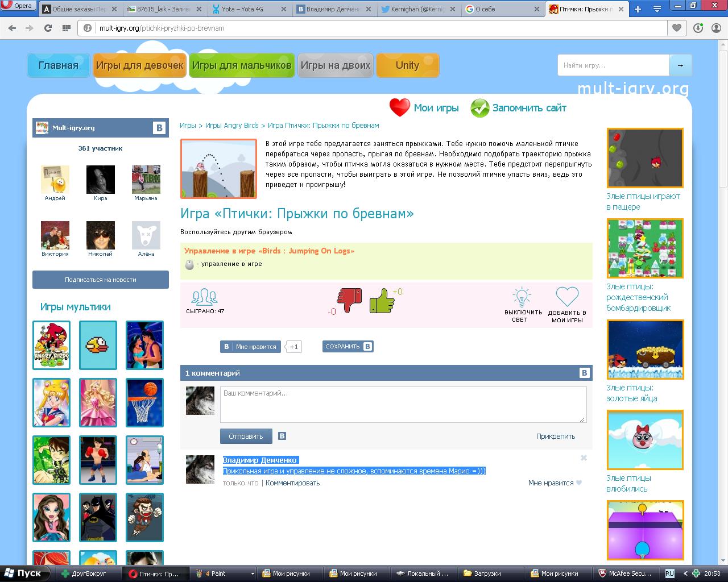Image resolution: width=728 pixels, height=582 pixels.
Task: Follow the Игры Angry Birds breadcrumb
Action: coord(231,126)
